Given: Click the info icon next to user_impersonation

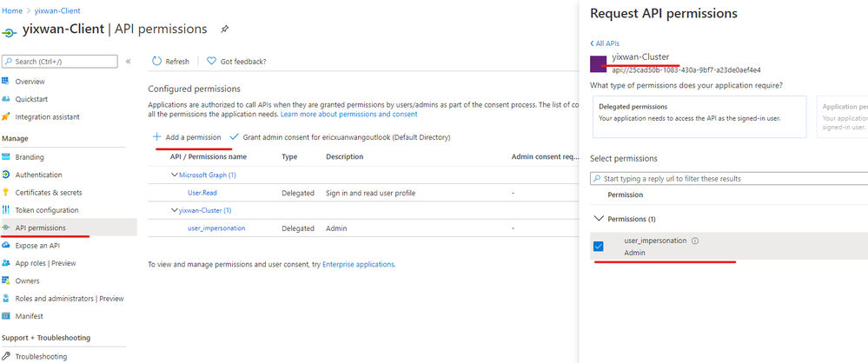Looking at the screenshot, I should point(695,241).
